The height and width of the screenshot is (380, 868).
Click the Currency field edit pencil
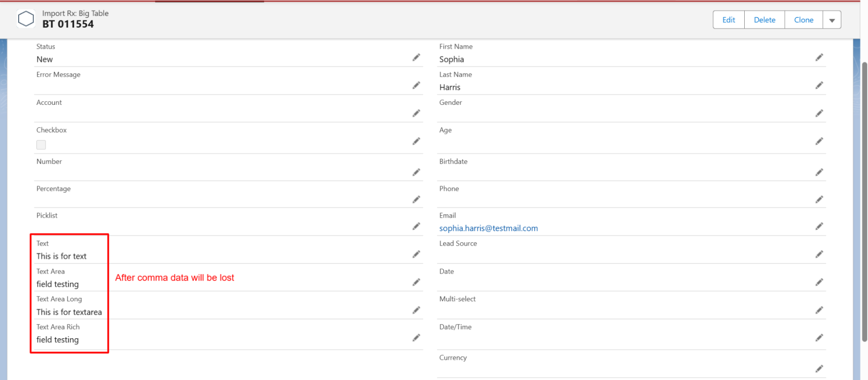coord(819,369)
